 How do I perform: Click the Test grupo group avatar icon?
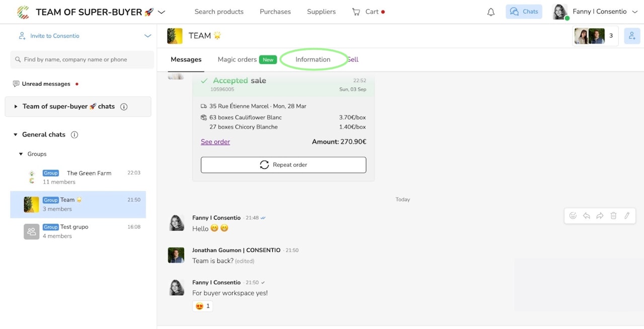(31, 231)
